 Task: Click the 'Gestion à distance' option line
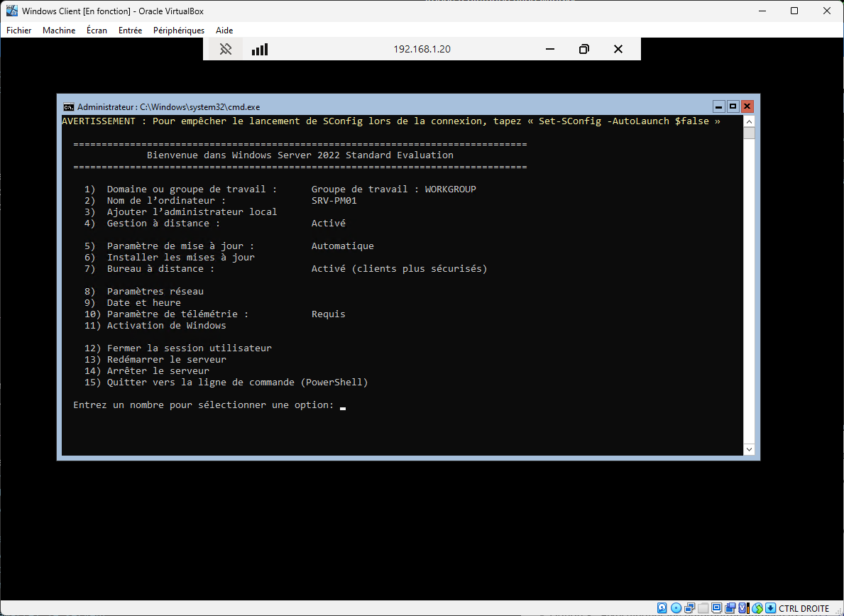point(215,224)
